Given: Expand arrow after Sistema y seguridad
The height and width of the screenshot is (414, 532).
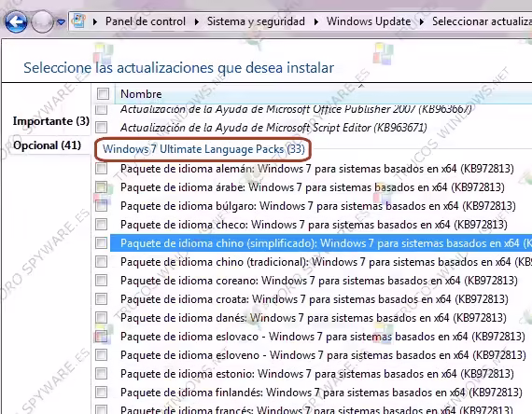Looking at the screenshot, I should click(x=316, y=21).
